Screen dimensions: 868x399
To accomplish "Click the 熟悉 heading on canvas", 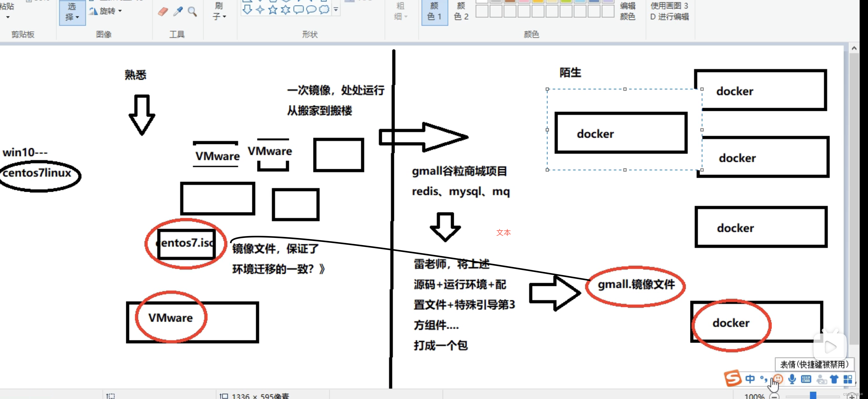I will pyautogui.click(x=135, y=75).
